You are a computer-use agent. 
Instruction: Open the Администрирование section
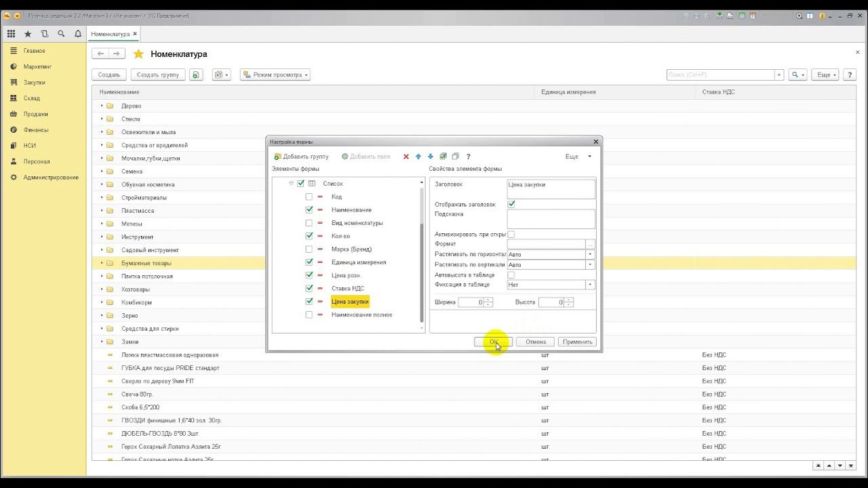[x=51, y=178]
